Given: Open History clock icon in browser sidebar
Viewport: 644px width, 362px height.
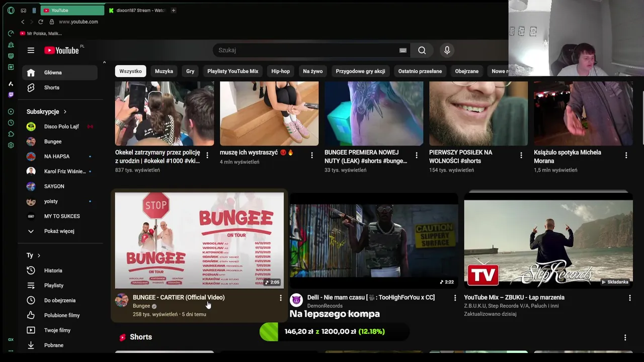Looking at the screenshot, I should [x=11, y=123].
